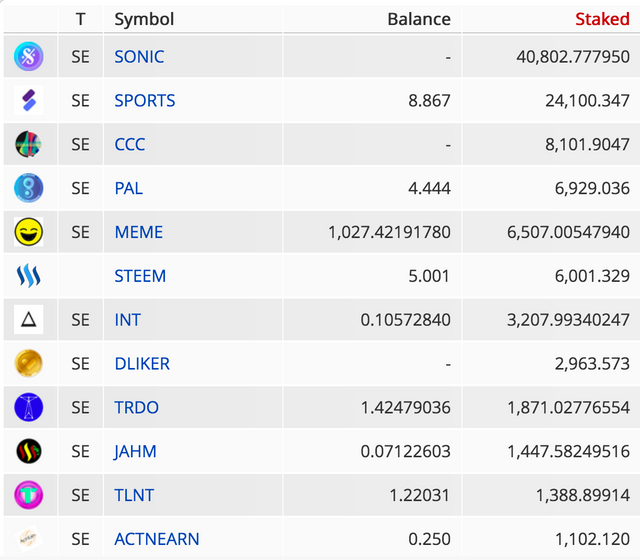Open the SONIC symbol link

coord(139,57)
